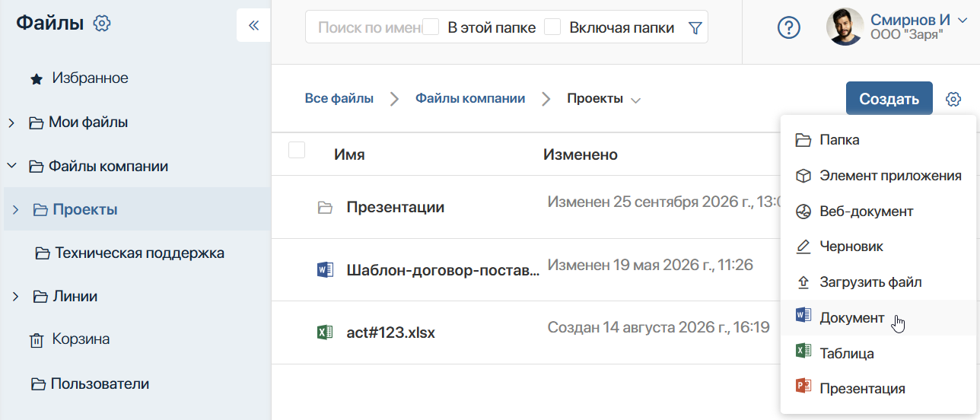Click the Корзина trash bin icon
The image size is (980, 420).
pos(36,340)
